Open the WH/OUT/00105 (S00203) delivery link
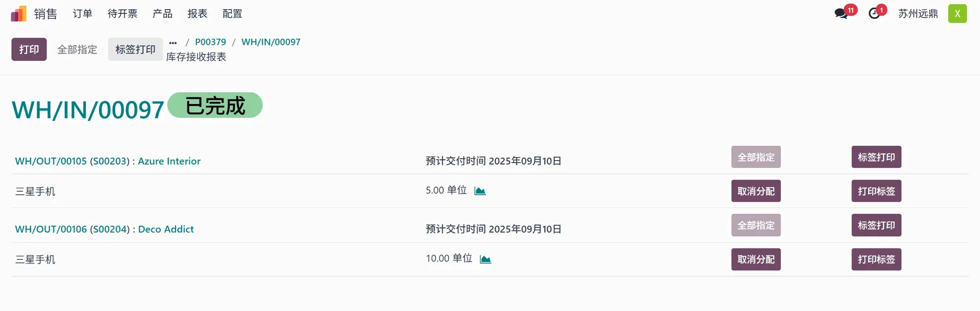Viewport: 980px width, 311px height. pos(108,161)
